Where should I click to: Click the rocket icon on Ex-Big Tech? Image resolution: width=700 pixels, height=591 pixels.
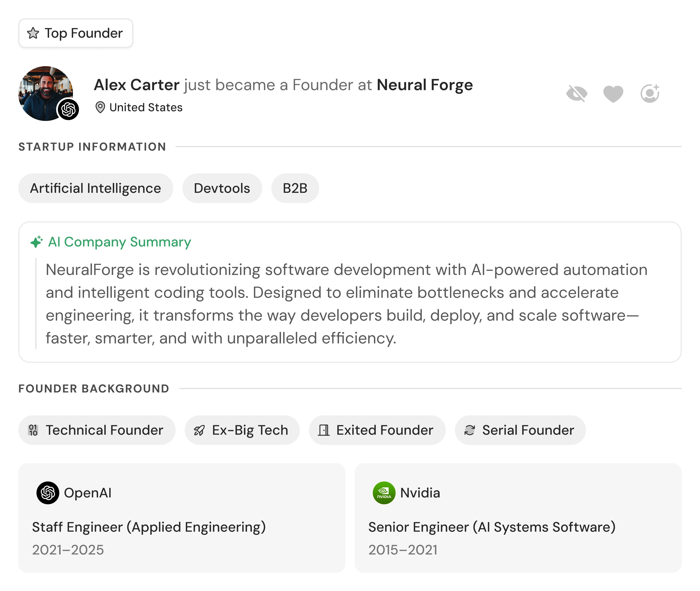point(199,430)
